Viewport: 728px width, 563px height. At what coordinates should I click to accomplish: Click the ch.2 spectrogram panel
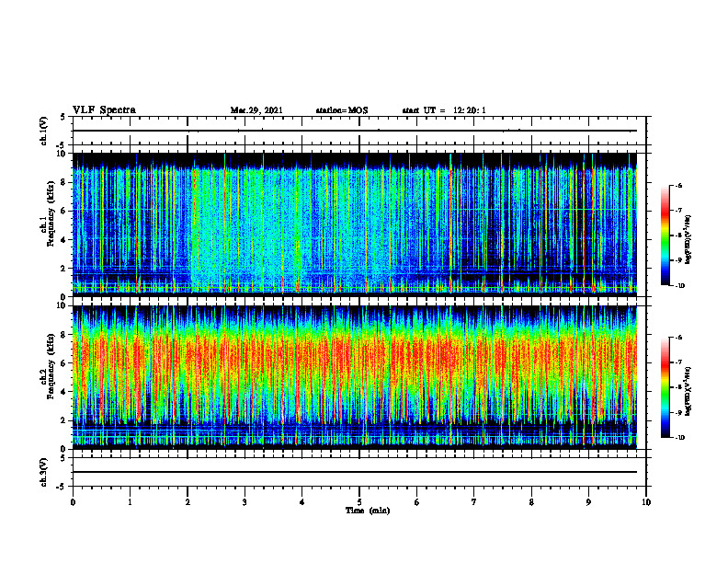(x=355, y=377)
